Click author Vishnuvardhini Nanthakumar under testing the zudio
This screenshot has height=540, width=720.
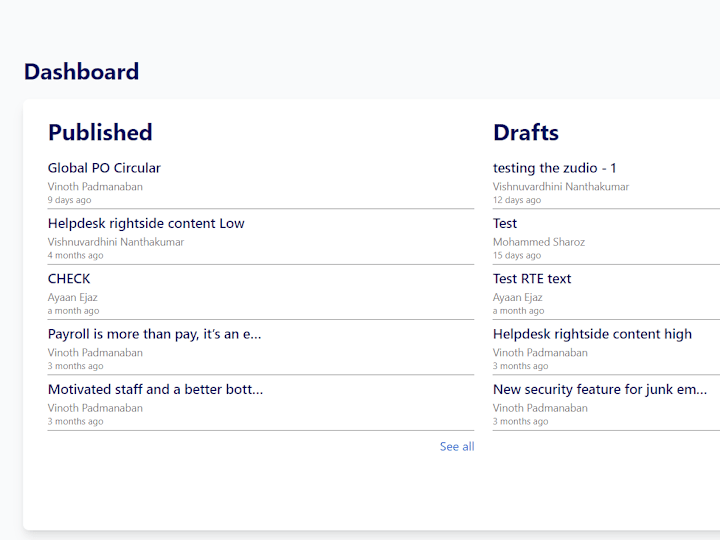pos(561,186)
